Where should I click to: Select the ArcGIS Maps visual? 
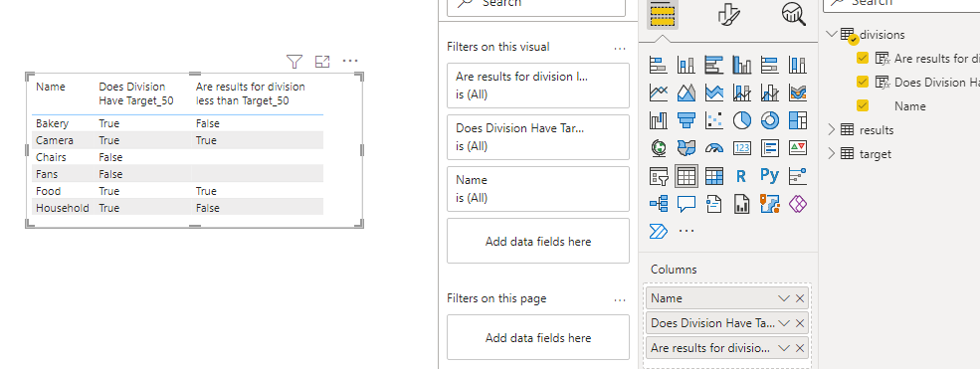(x=769, y=204)
